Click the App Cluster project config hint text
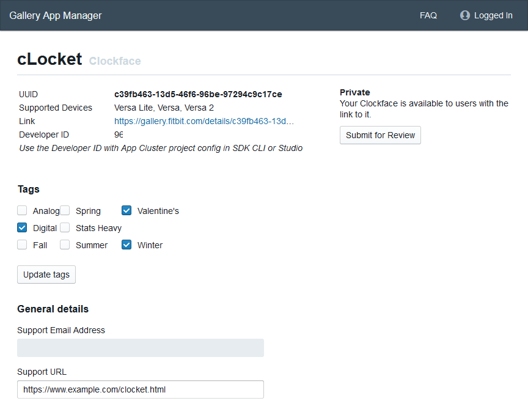Screen dimensions: 528x420 tap(161, 148)
